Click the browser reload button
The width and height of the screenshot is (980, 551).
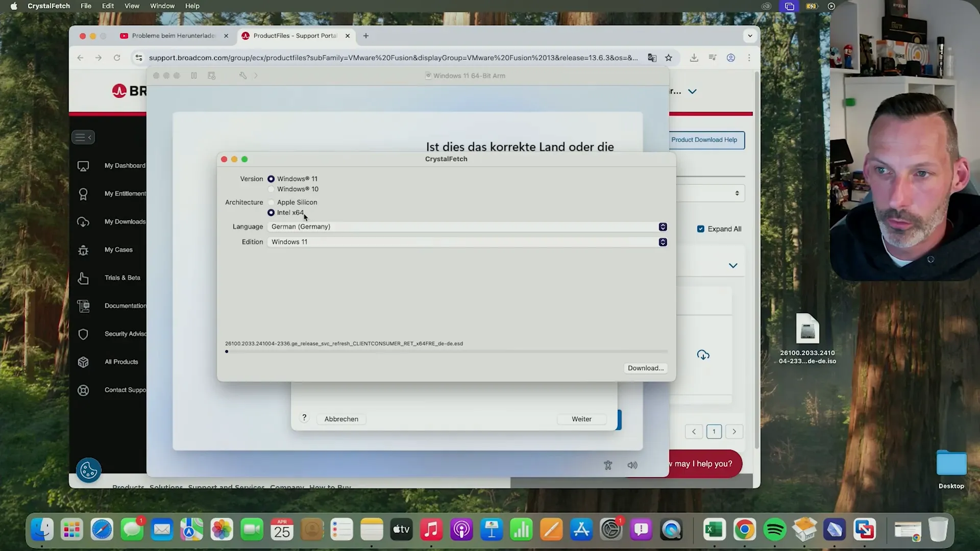coord(117,58)
